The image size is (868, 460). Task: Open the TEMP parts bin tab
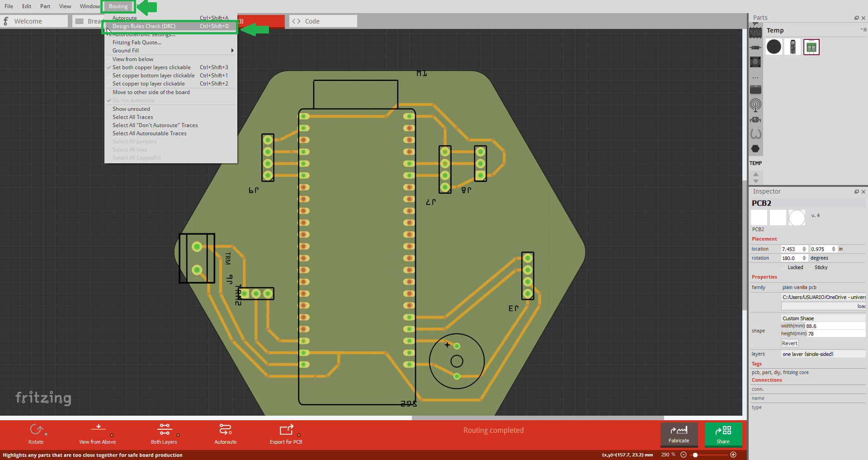click(x=755, y=163)
